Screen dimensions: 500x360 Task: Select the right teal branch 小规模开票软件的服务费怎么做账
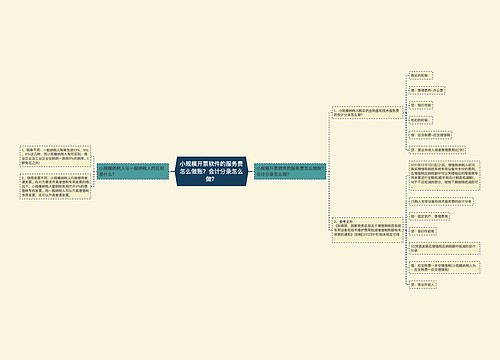pos(290,171)
